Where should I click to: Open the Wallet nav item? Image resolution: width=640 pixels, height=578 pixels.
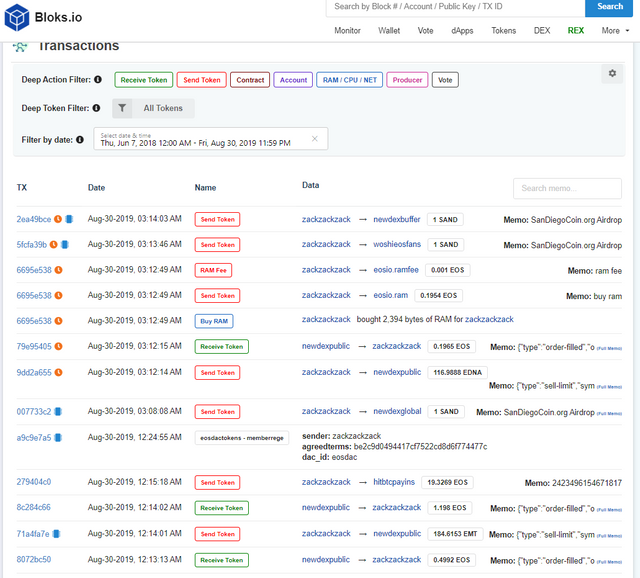389,31
